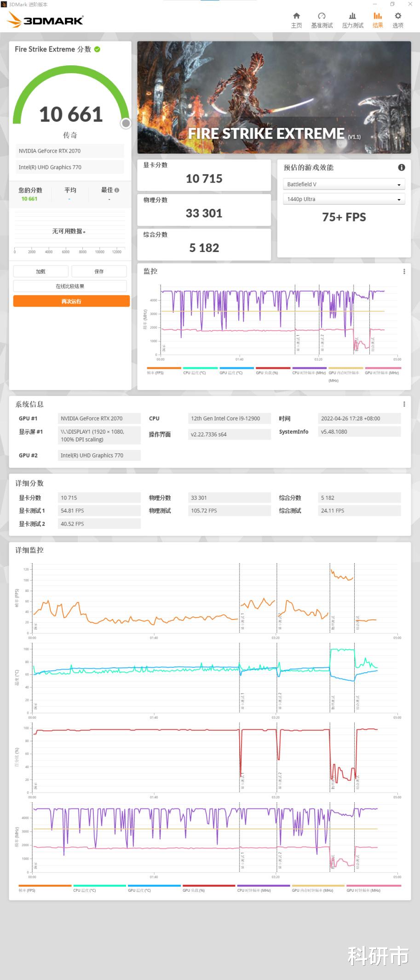
Task: Click the info icon in 预估的游戏效能
Action: click(x=402, y=167)
